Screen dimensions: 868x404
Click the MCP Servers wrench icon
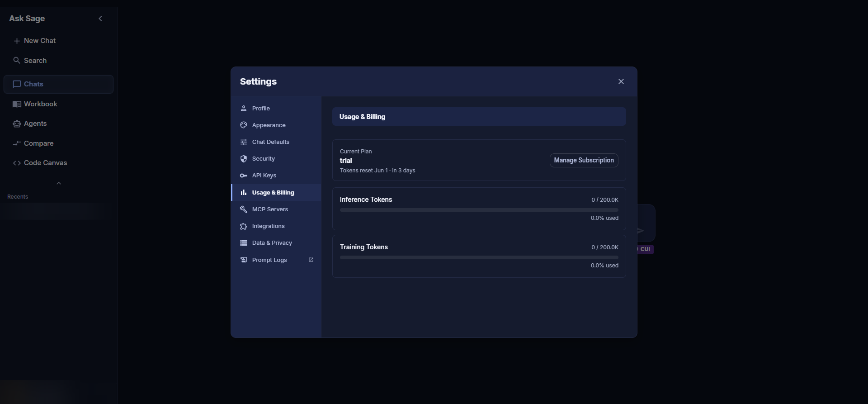tap(244, 209)
